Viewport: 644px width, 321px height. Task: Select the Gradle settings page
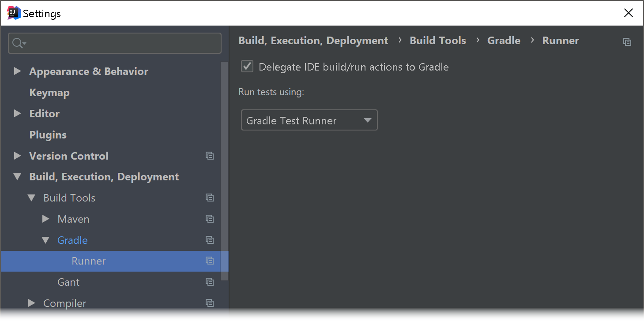tap(72, 240)
